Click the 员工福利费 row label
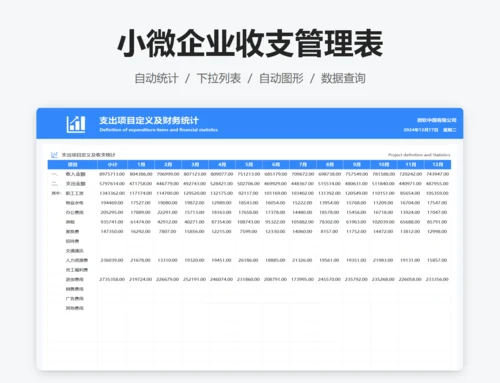The width and height of the screenshot is (500, 383). pos(77,270)
